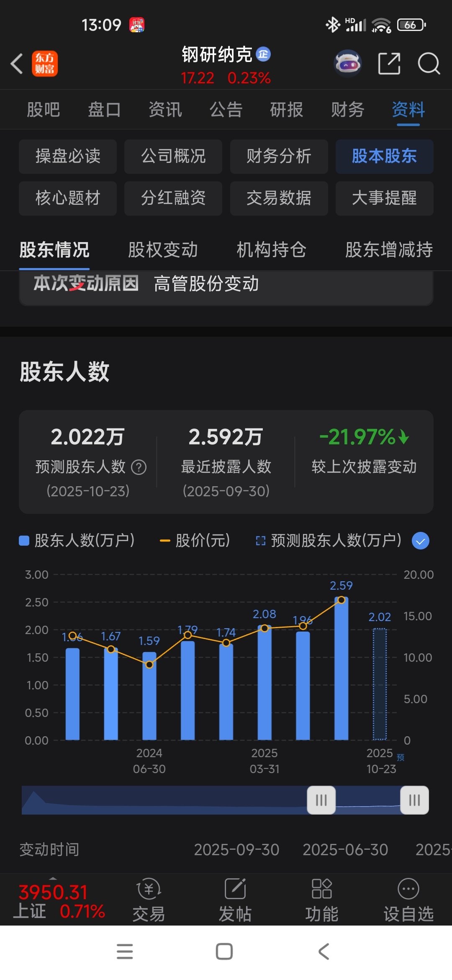Switch to 资讯 tab
The width and height of the screenshot is (452, 980).
point(165,110)
